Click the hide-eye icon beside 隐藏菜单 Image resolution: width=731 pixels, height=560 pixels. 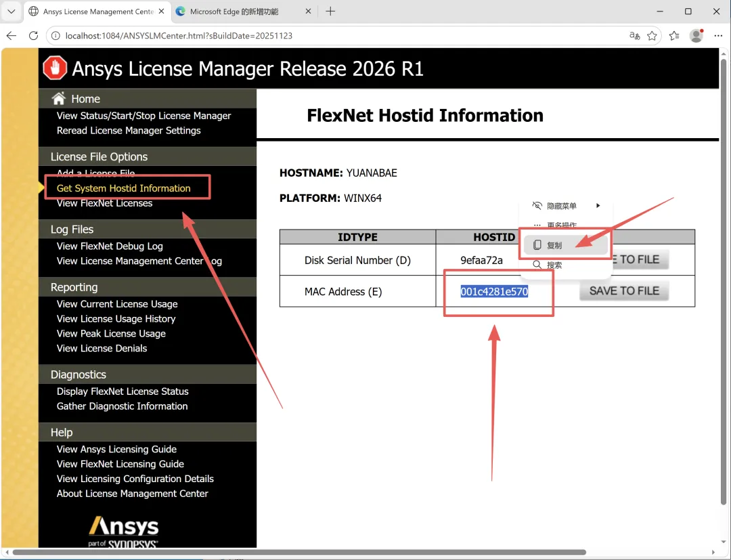pos(537,206)
